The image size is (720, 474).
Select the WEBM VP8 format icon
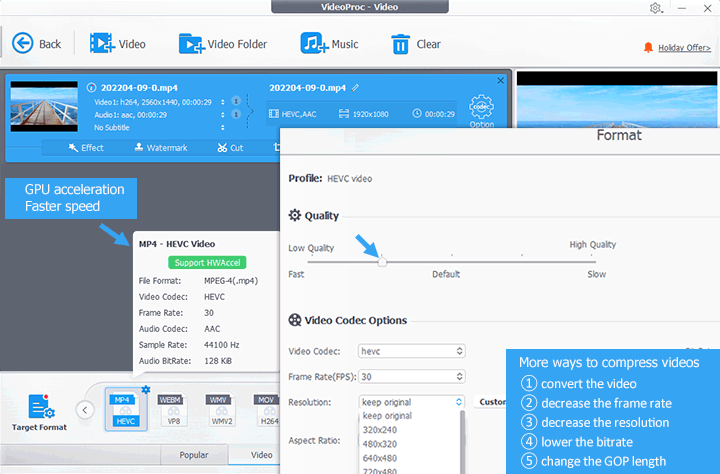pyautogui.click(x=174, y=410)
